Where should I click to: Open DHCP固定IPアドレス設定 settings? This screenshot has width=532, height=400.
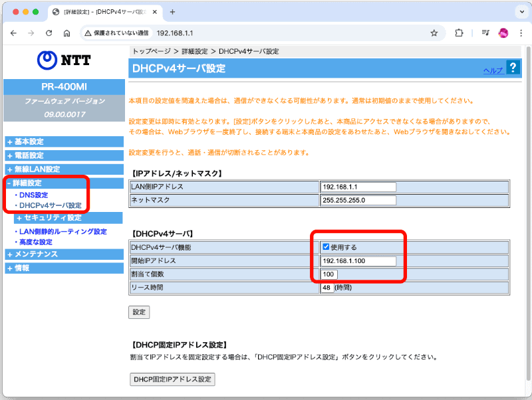click(172, 379)
